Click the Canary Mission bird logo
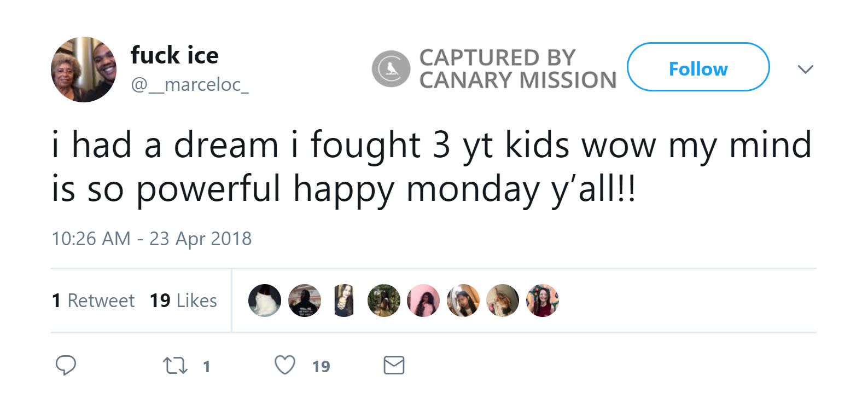 391,68
